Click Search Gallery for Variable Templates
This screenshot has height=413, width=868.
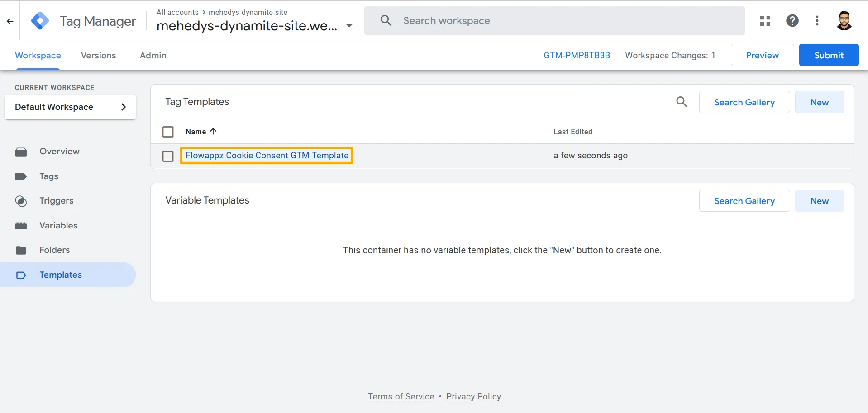(x=744, y=201)
